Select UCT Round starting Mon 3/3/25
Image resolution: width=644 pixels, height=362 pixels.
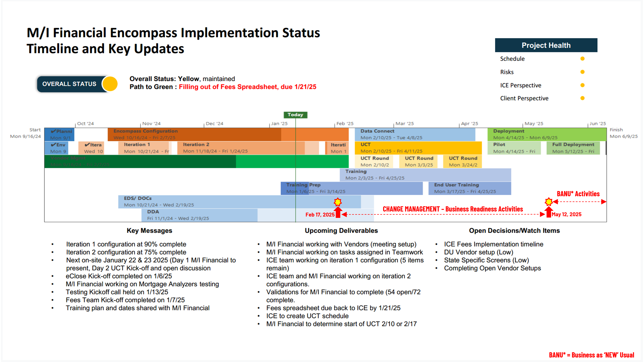click(x=418, y=161)
